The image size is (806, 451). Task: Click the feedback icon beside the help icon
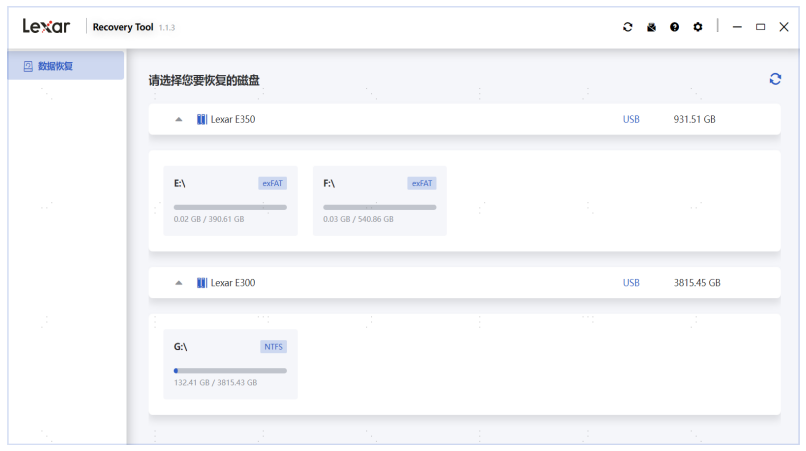[651, 27]
